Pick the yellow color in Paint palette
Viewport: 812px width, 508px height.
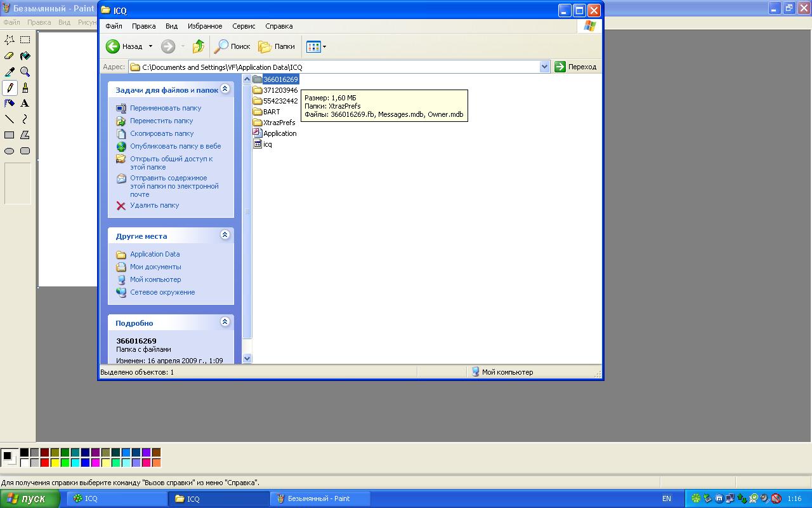point(55,463)
